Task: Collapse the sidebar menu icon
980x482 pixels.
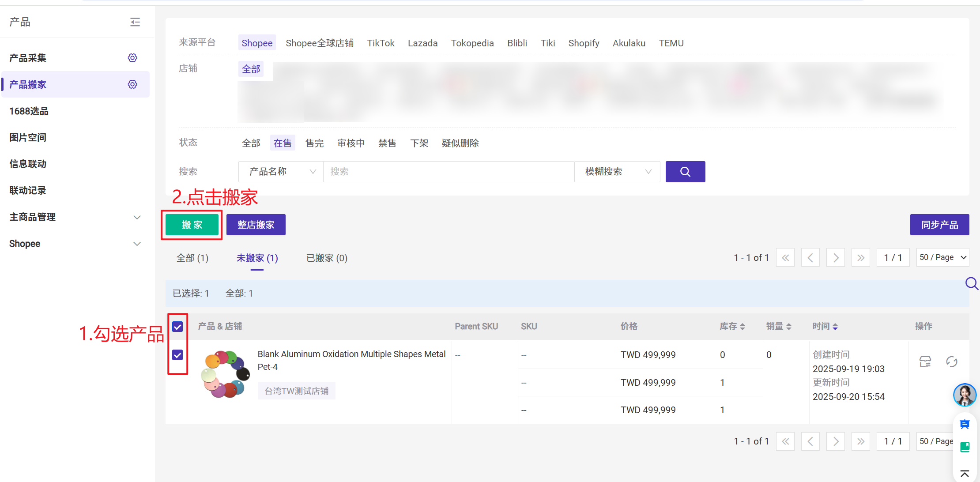Action: (135, 22)
